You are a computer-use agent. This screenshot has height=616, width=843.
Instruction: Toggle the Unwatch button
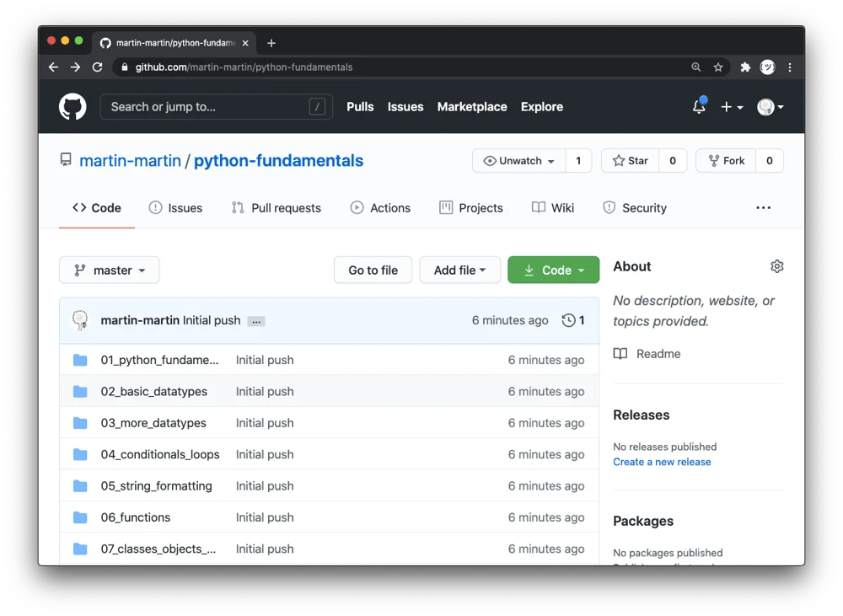coord(518,161)
